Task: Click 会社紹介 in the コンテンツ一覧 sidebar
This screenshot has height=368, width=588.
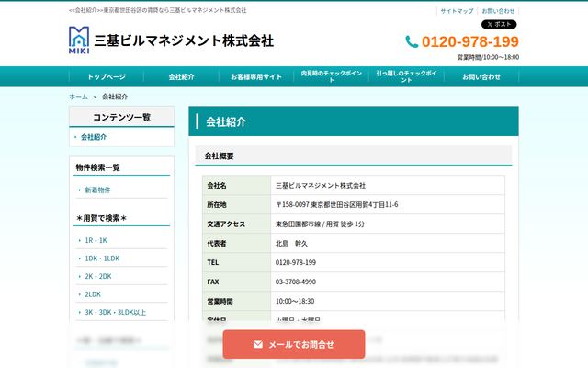Action: click(x=94, y=137)
